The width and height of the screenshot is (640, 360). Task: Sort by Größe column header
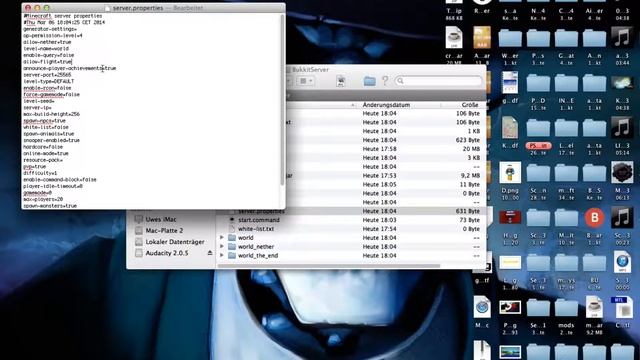click(x=470, y=105)
